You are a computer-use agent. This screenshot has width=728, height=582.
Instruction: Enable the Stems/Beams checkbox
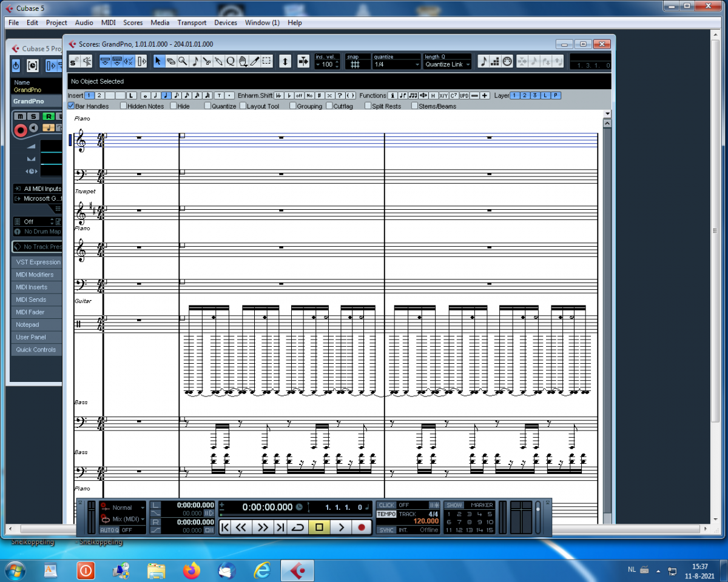tap(415, 106)
